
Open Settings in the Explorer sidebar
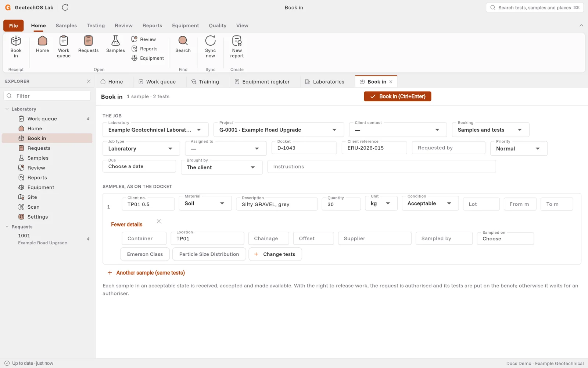(x=47, y=217)
